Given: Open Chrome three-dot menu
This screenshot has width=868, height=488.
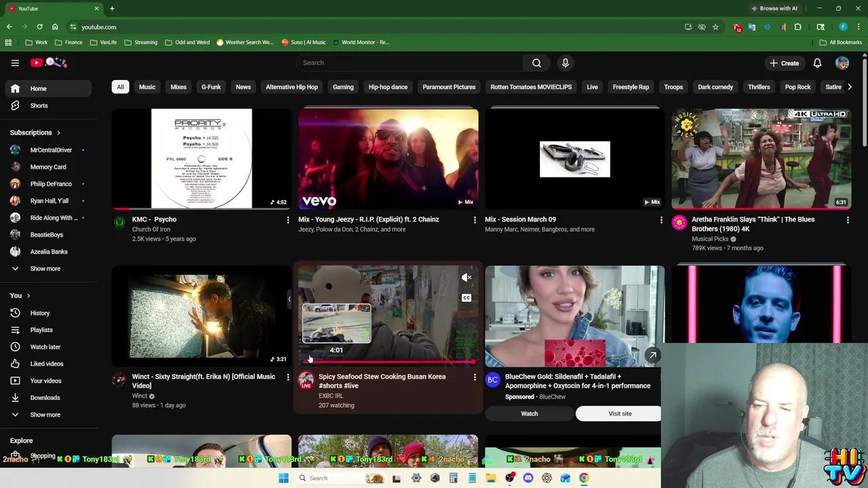Looking at the screenshot, I should [x=859, y=27].
